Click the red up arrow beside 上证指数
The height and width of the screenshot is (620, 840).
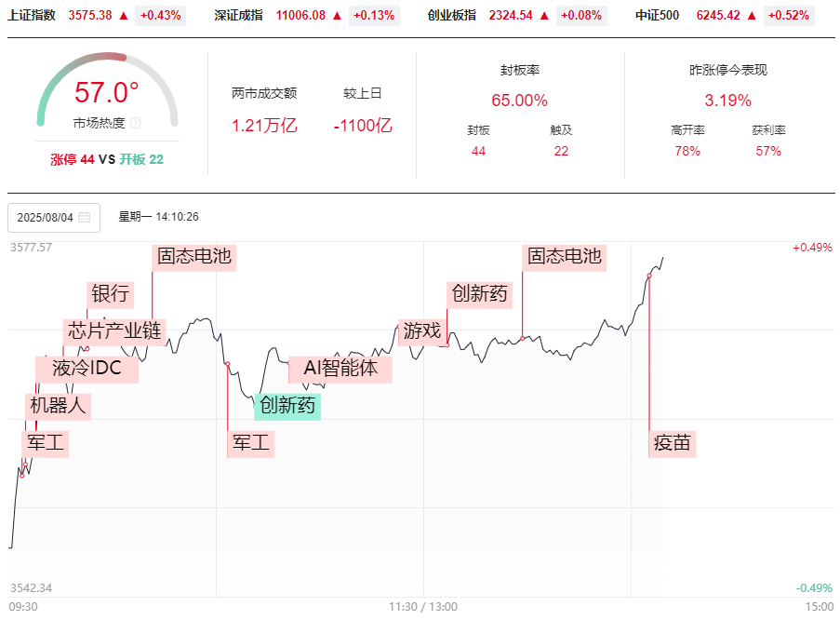tap(124, 16)
